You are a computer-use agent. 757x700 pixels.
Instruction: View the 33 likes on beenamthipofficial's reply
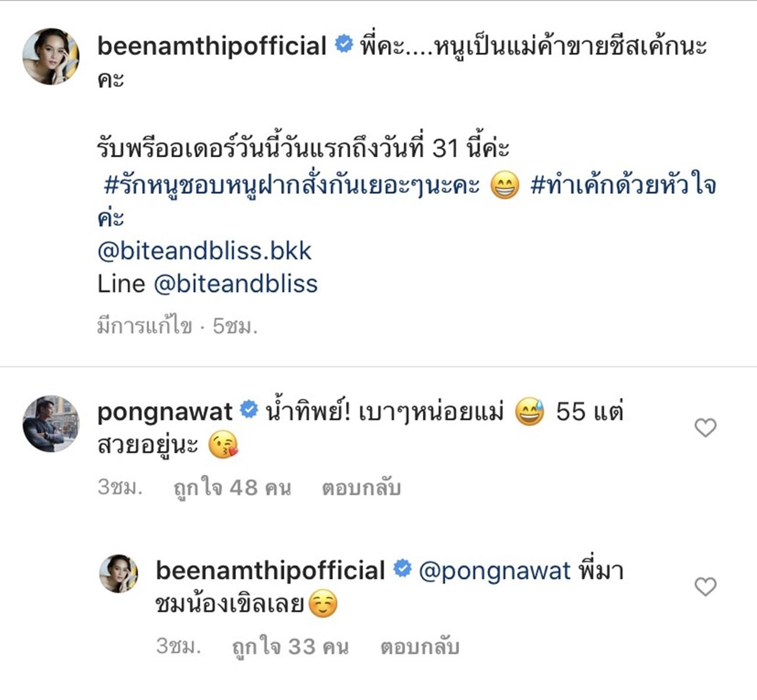290,647
